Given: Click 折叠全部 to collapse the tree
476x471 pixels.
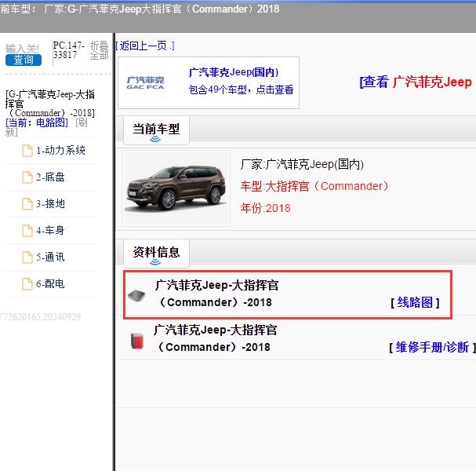Looking at the screenshot, I should [100, 50].
